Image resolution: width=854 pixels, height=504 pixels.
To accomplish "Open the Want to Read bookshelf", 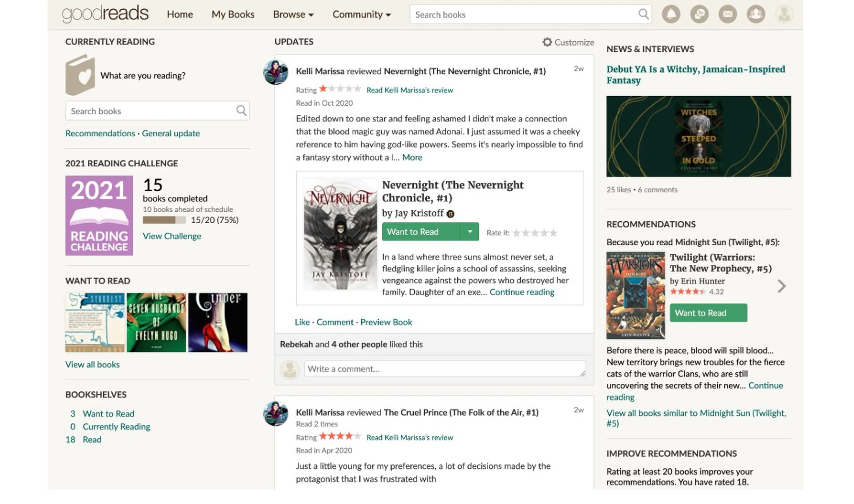I will click(x=108, y=414).
